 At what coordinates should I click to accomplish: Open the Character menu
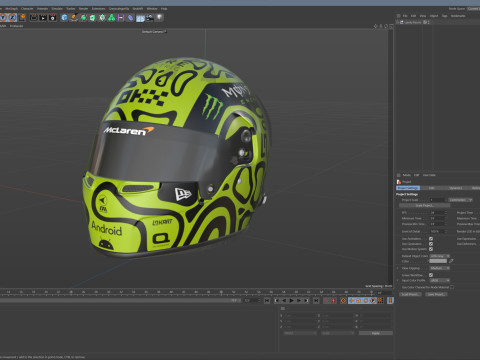(27, 9)
